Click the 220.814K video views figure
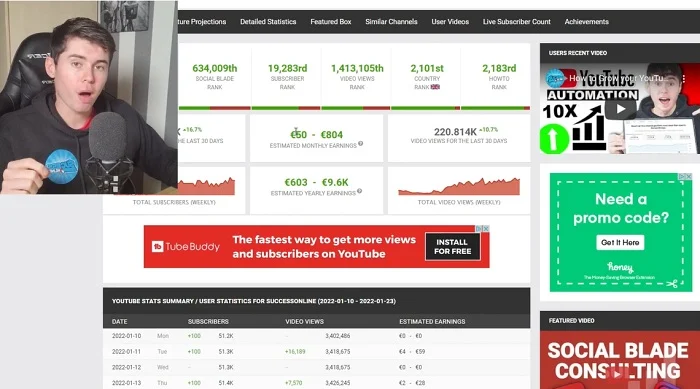The image size is (700, 389). click(x=455, y=132)
